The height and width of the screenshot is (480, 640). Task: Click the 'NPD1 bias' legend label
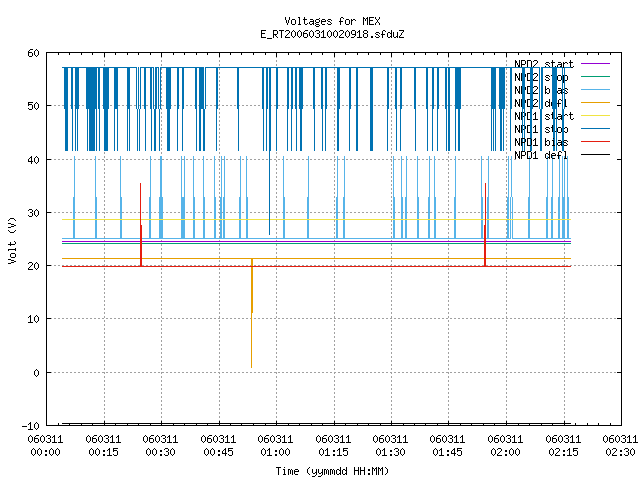541,142
